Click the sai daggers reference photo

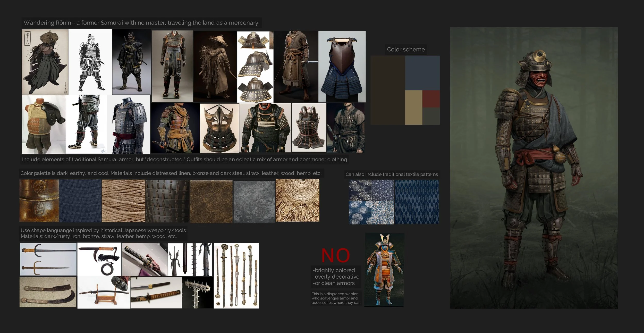click(x=48, y=259)
